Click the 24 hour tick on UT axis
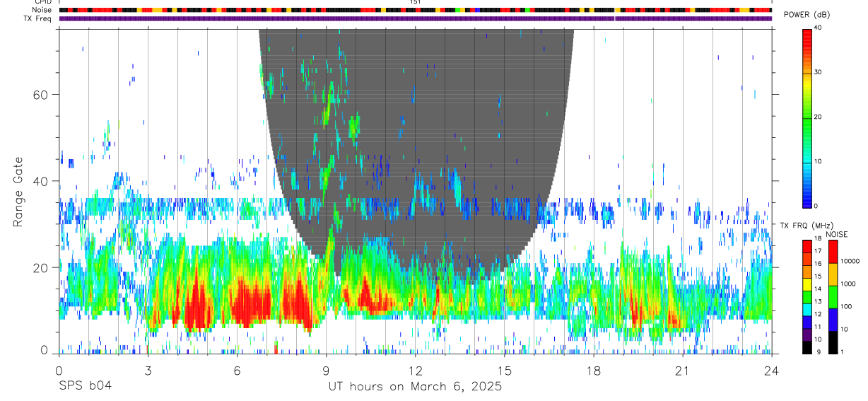Screen dimensions: 868x401 [771, 370]
